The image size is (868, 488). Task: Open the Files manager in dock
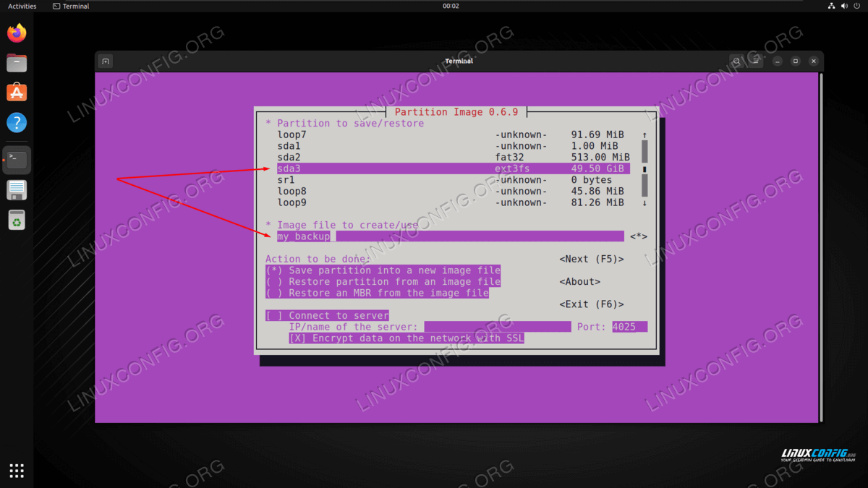[x=17, y=63]
